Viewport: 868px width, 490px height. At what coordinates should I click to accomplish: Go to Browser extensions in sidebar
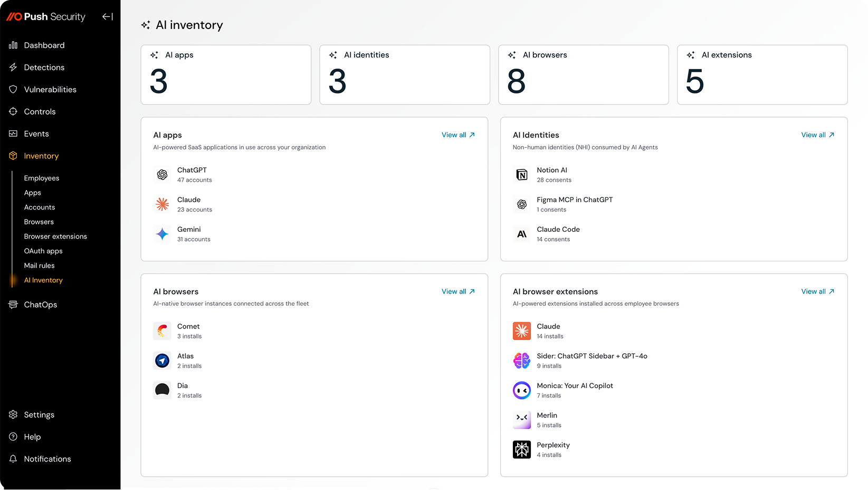[x=55, y=237]
